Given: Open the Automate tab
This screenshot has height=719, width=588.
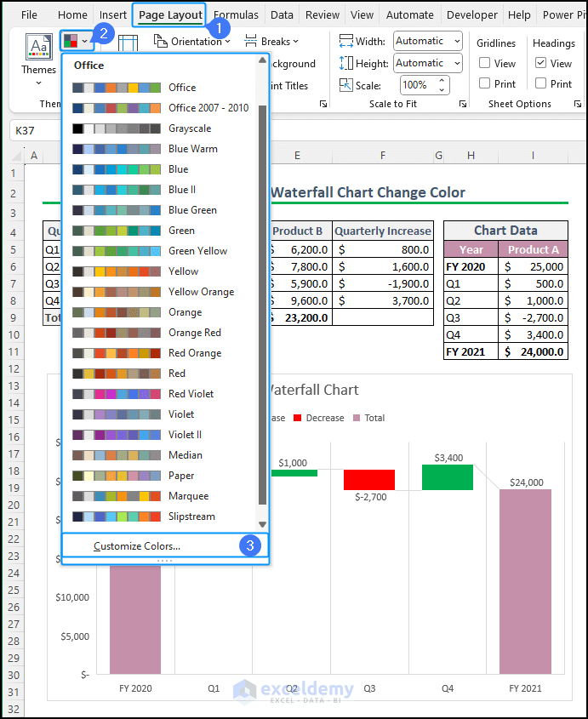Looking at the screenshot, I should (409, 15).
